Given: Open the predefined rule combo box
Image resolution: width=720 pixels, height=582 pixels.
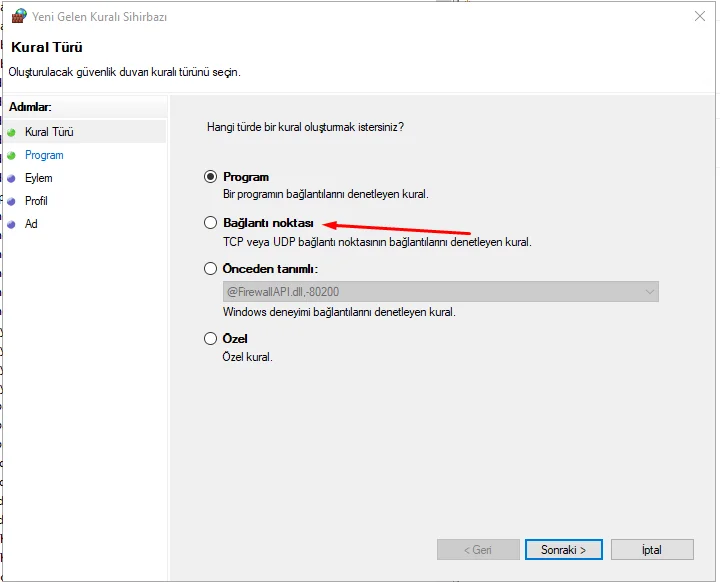Looking at the screenshot, I should coord(441,292).
